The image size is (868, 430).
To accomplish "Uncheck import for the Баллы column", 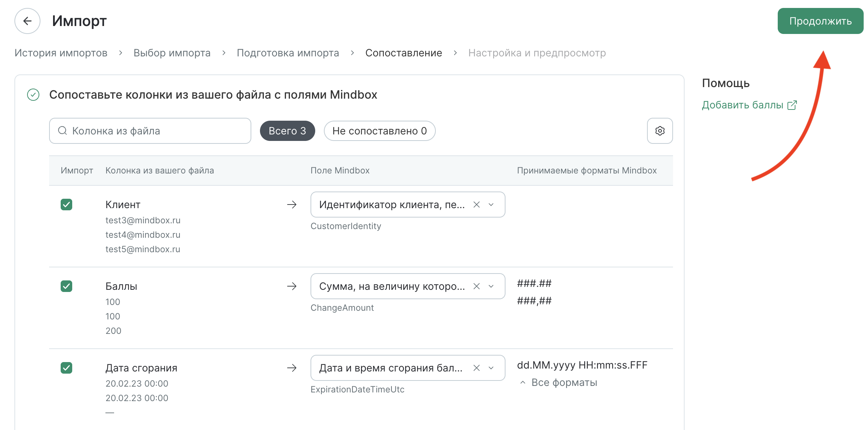I will point(66,286).
